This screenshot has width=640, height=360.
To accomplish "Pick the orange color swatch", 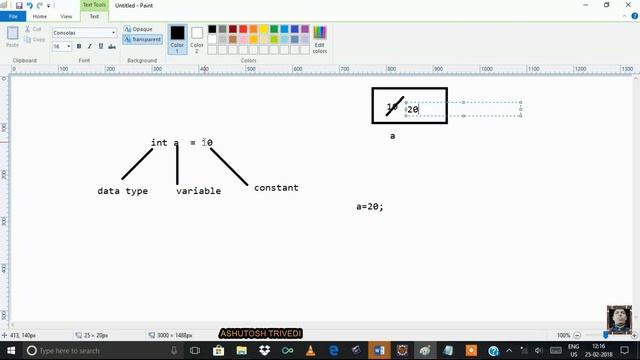I will click(x=253, y=29).
